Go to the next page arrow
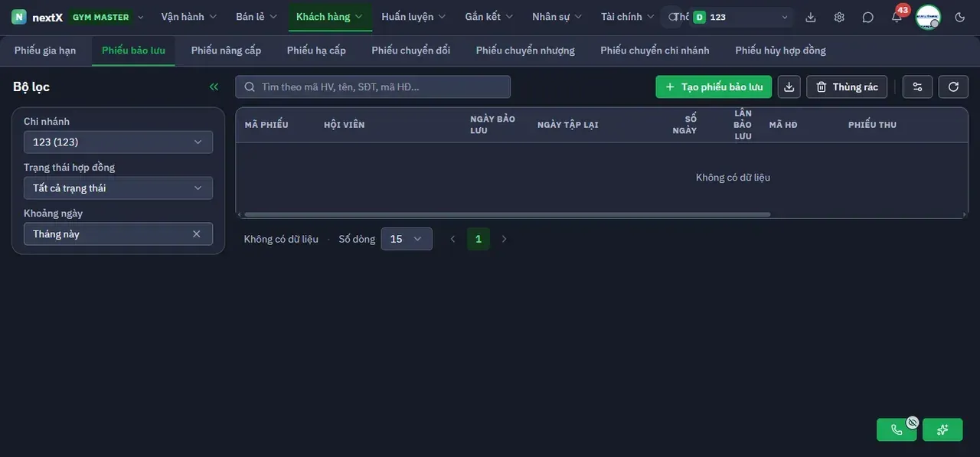 pyautogui.click(x=504, y=239)
